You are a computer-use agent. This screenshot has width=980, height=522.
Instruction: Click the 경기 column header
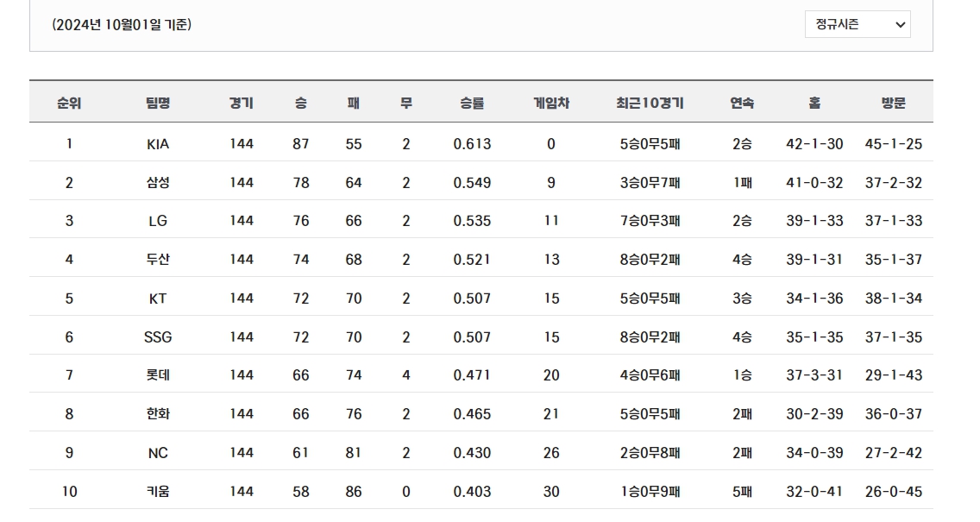pos(242,104)
